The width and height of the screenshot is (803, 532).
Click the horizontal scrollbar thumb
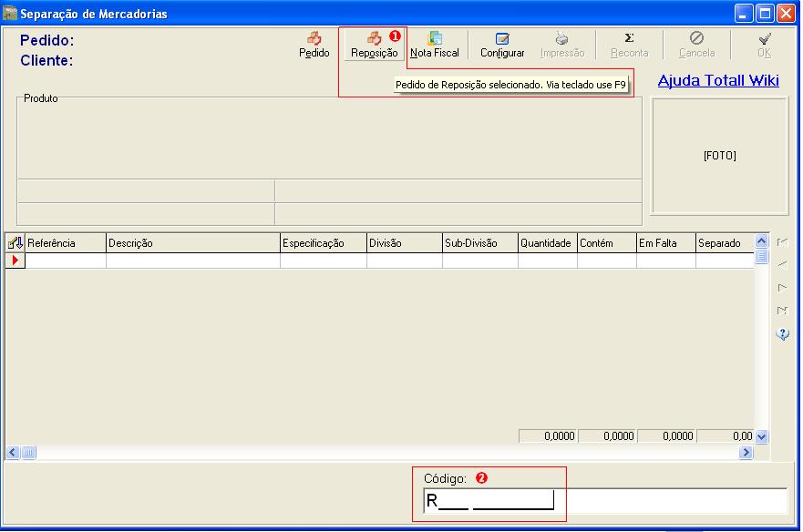(x=28, y=453)
